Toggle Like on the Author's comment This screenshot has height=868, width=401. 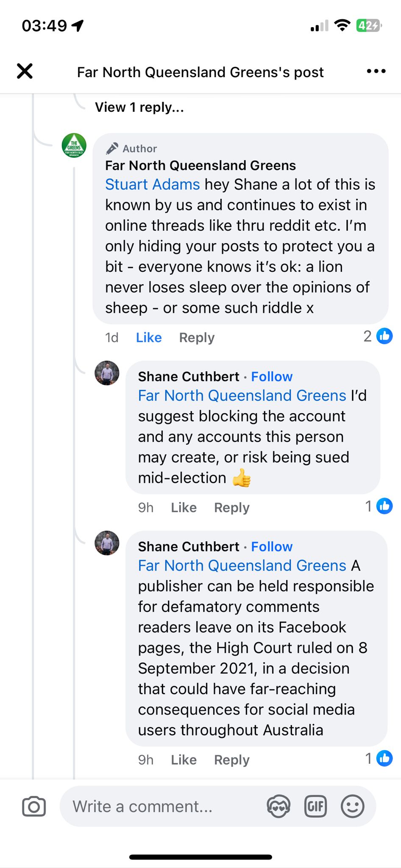click(149, 337)
